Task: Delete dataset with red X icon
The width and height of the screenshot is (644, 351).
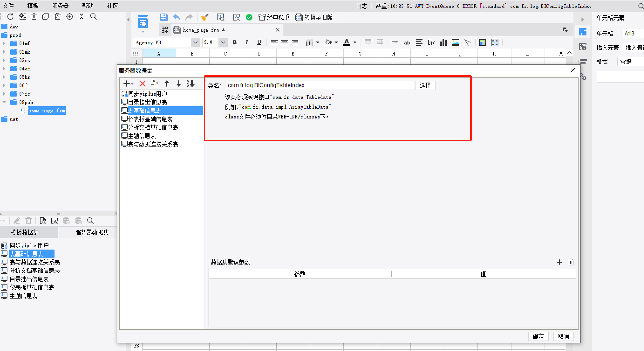Action: point(143,83)
